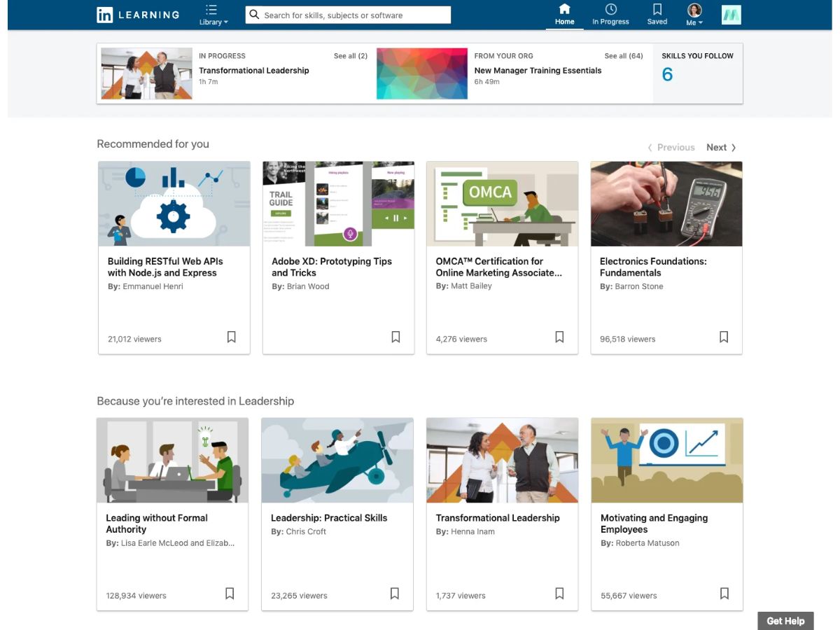Click Adobe XD: Prototyping Tips title
The image size is (840, 630).
(332, 267)
